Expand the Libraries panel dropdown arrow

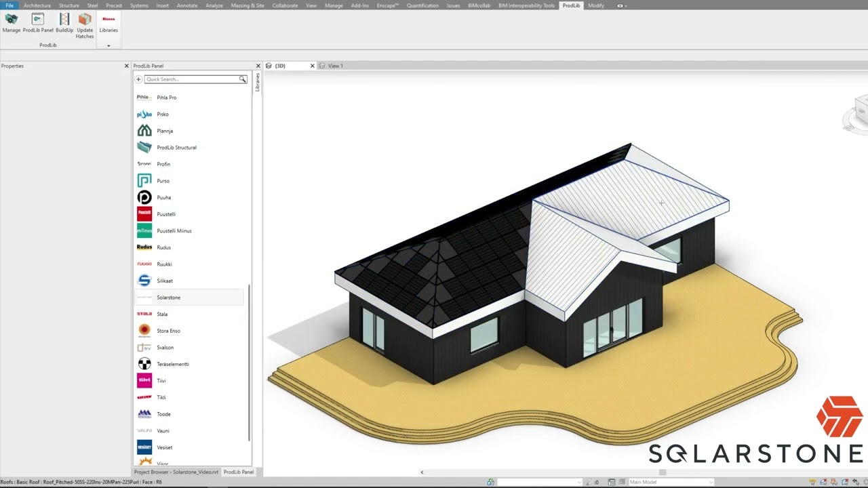click(108, 45)
